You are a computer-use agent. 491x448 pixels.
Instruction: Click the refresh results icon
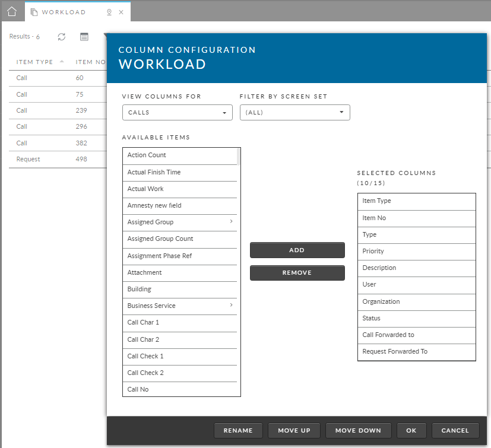tap(61, 37)
